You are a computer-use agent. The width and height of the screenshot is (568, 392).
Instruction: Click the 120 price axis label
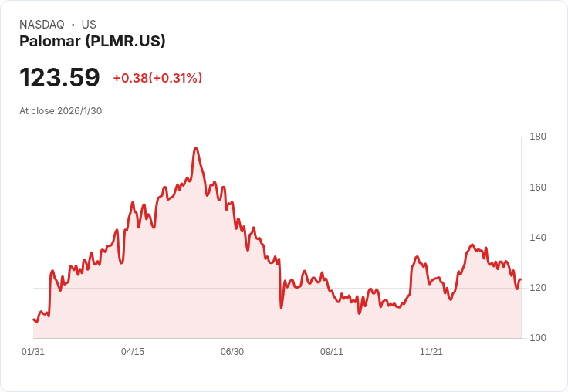pyautogui.click(x=538, y=288)
